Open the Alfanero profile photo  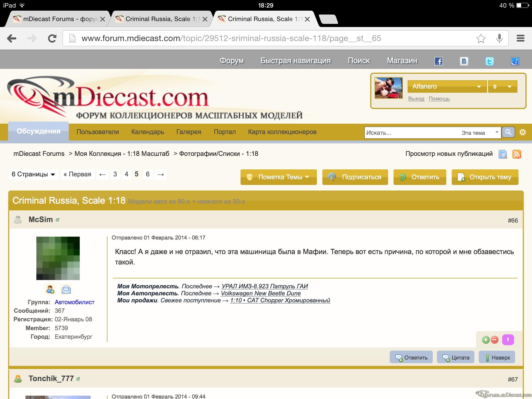pyautogui.click(x=389, y=88)
